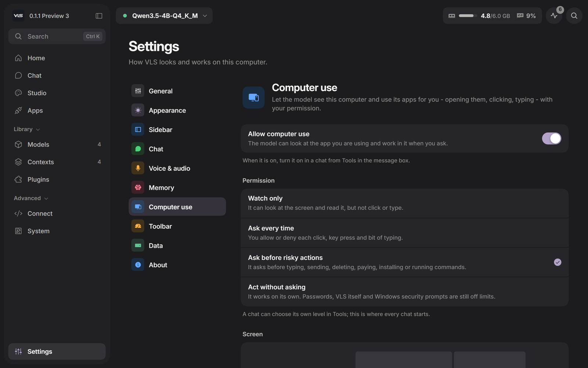The width and height of the screenshot is (588, 368).
Task: Open the Qwen3.5-4B-Q4_K_M model dropdown
Action: click(164, 16)
